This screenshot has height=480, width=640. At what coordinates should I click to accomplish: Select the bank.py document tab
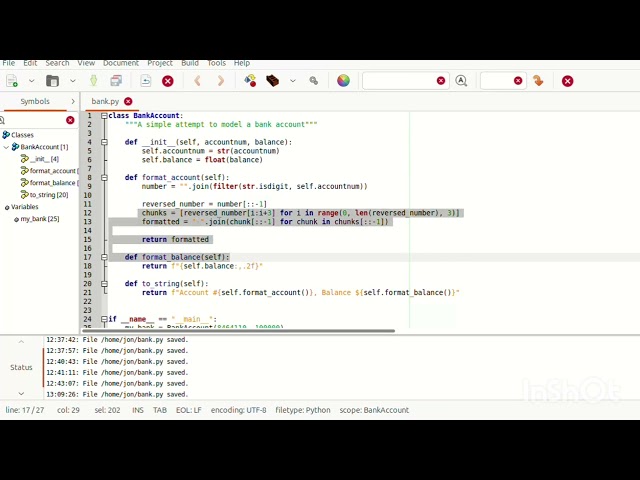tap(105, 101)
